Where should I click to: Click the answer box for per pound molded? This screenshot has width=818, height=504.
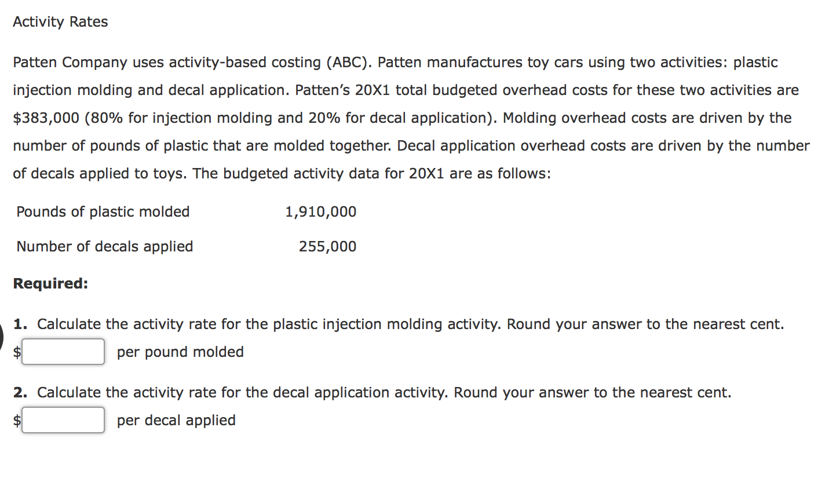tap(63, 352)
